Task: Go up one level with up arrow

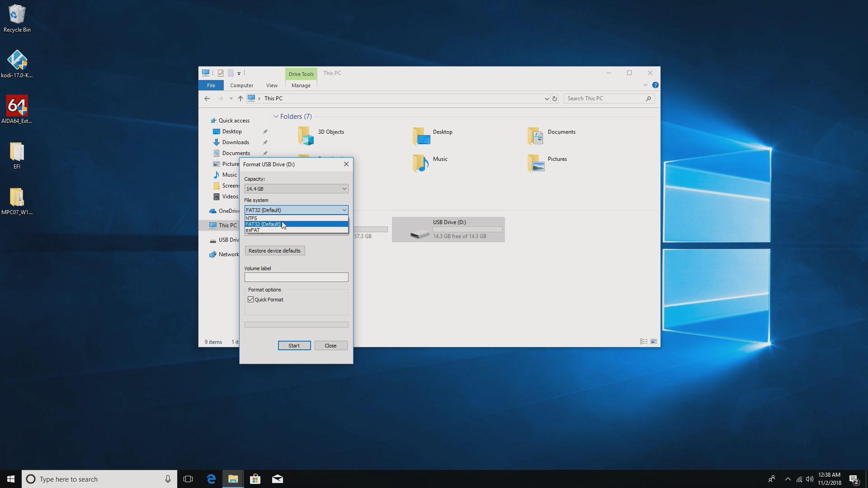Action: (x=241, y=99)
